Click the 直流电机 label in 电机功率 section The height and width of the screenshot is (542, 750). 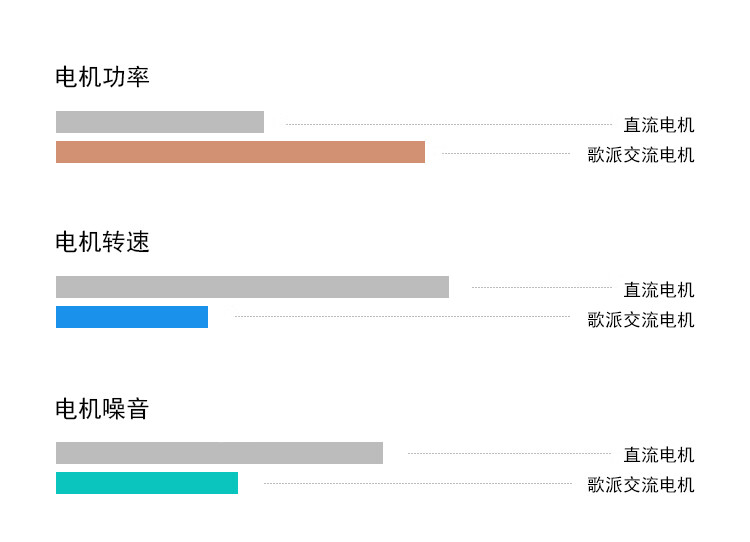pyautogui.click(x=658, y=125)
